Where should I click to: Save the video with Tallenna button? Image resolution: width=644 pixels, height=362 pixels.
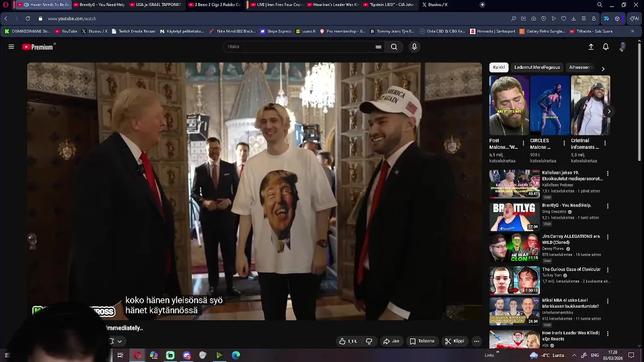click(422, 341)
